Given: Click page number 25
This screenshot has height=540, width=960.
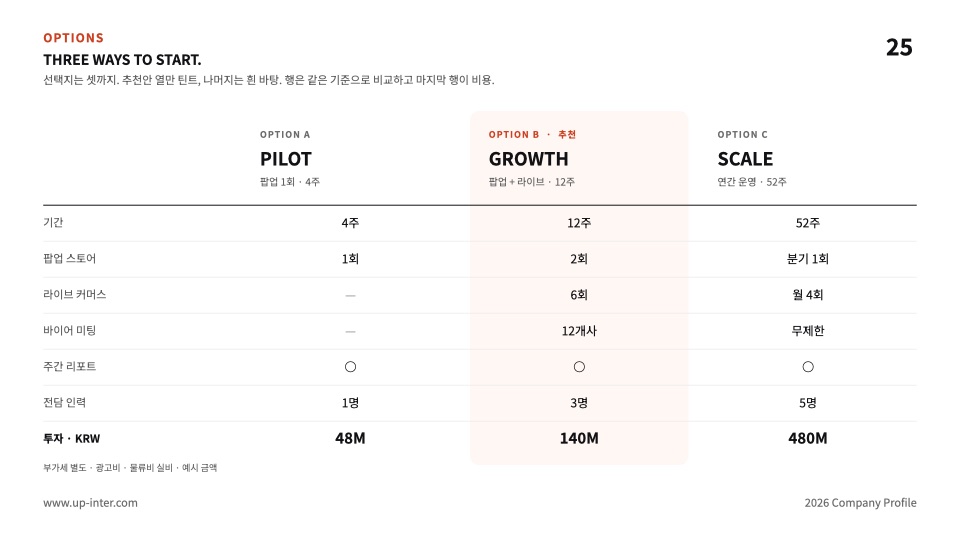Looking at the screenshot, I should [x=899, y=48].
